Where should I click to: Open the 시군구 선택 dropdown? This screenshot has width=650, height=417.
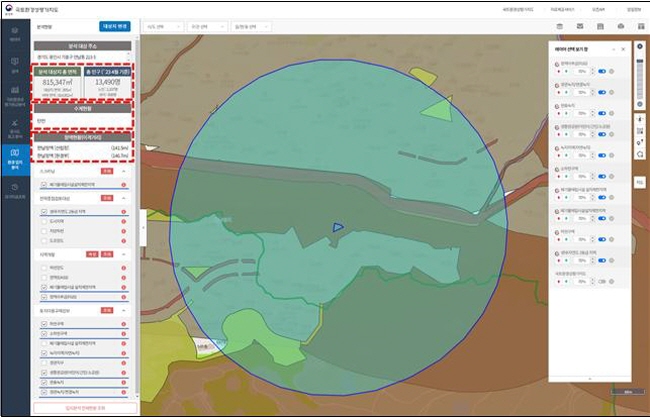click(x=207, y=27)
